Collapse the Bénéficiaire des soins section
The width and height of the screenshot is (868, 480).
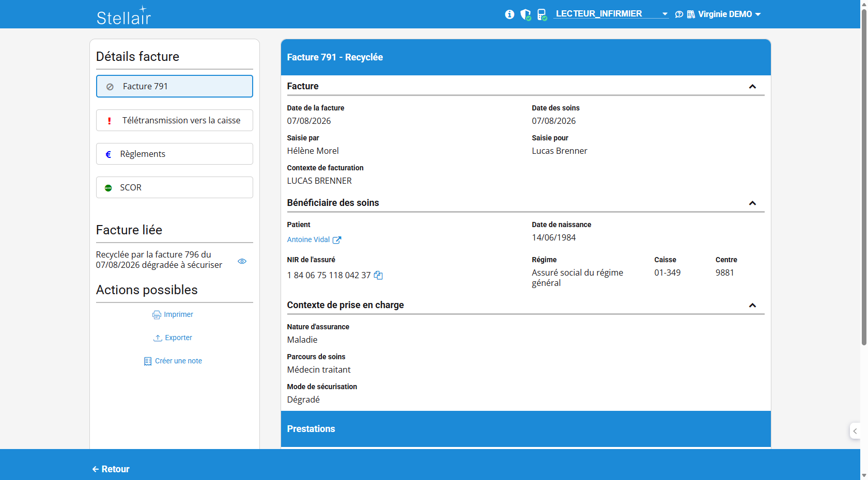pyautogui.click(x=752, y=203)
